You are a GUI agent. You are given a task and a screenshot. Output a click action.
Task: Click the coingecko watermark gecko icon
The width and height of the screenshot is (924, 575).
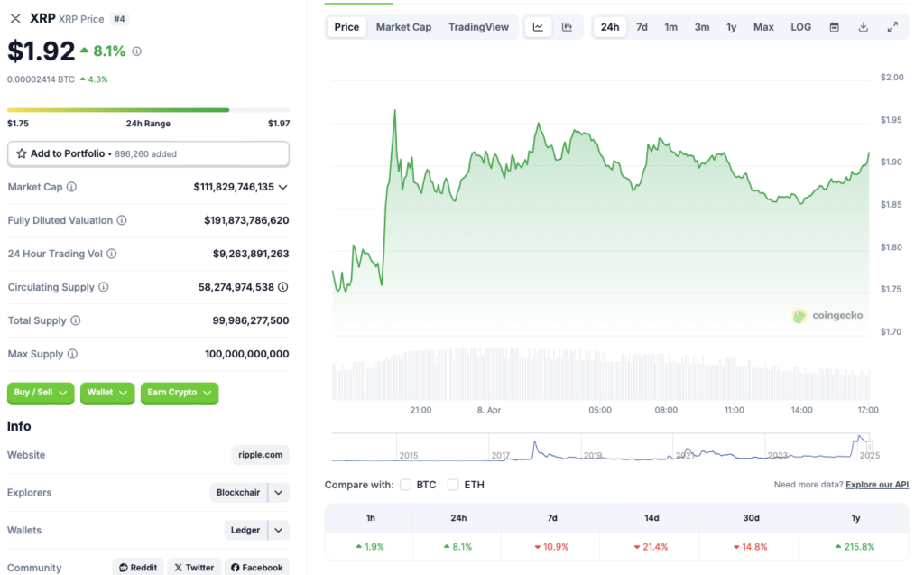coord(799,316)
